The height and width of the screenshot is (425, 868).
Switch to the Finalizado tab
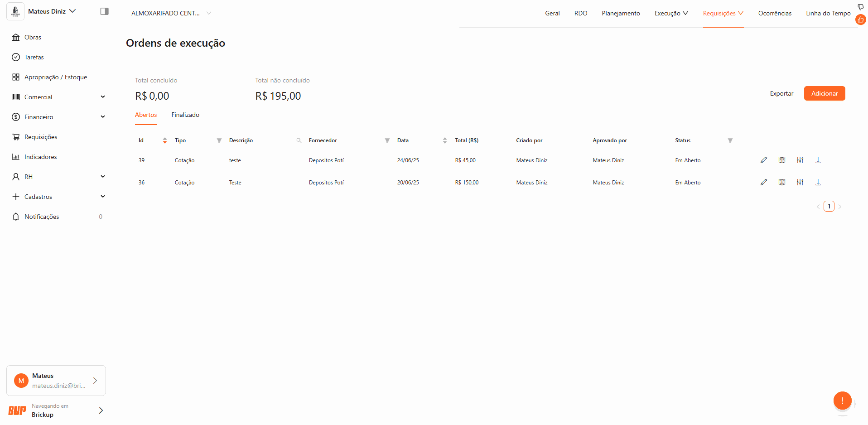click(185, 115)
